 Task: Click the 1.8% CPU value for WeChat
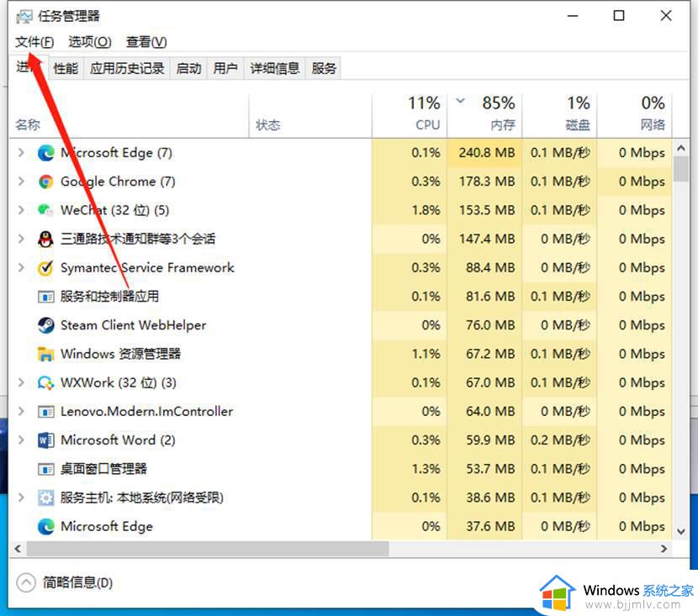tap(426, 210)
